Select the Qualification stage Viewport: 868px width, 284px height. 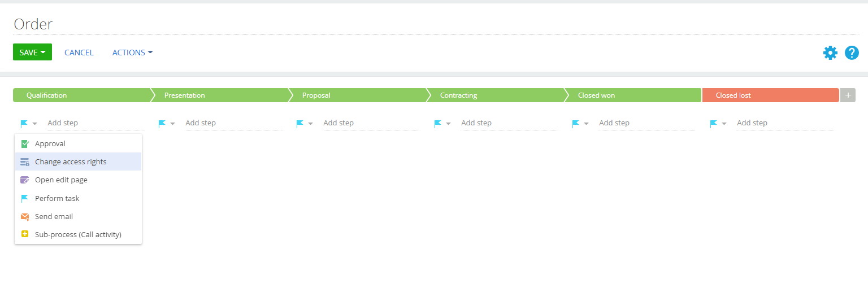[82, 95]
